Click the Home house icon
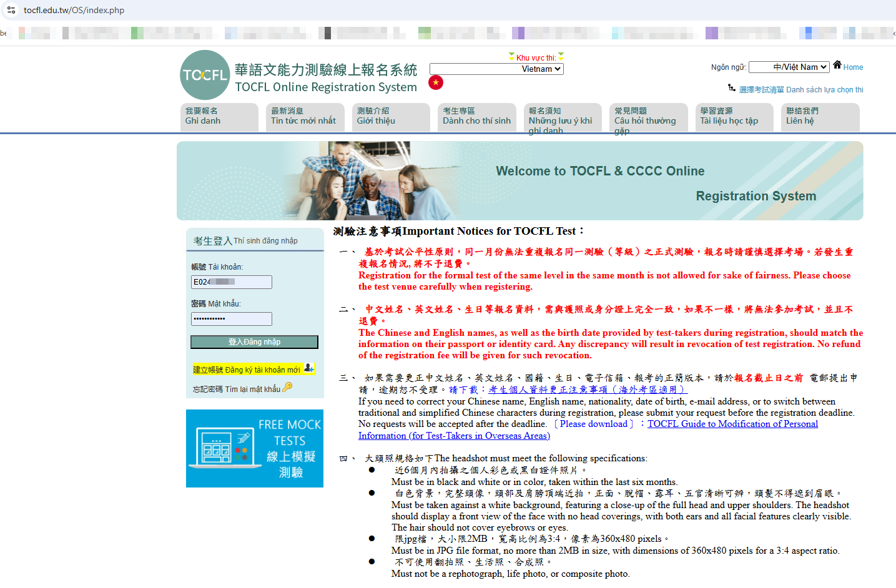Image resolution: width=896 pixels, height=588 pixels. pyautogui.click(x=837, y=65)
